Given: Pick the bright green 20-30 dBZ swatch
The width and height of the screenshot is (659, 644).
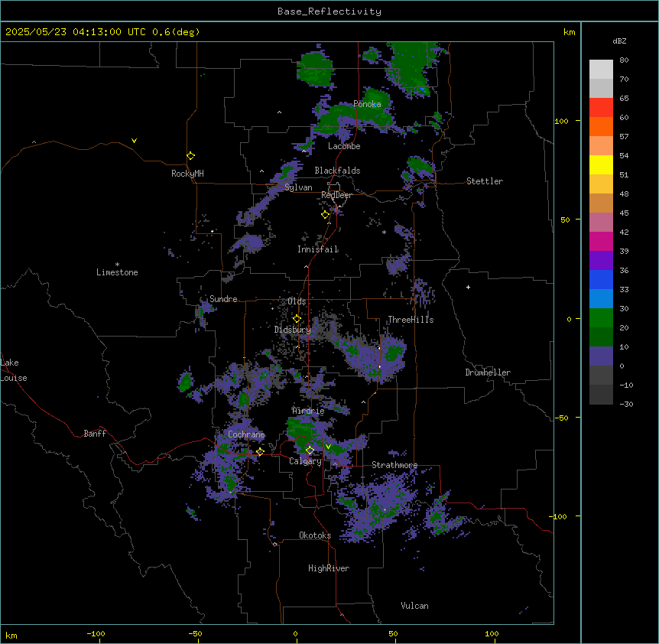Looking at the screenshot, I should tap(601, 318).
